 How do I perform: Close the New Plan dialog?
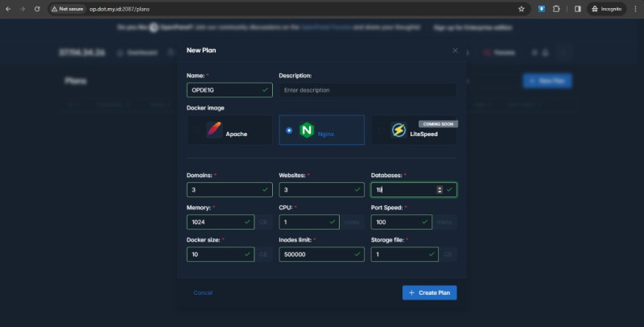[455, 50]
